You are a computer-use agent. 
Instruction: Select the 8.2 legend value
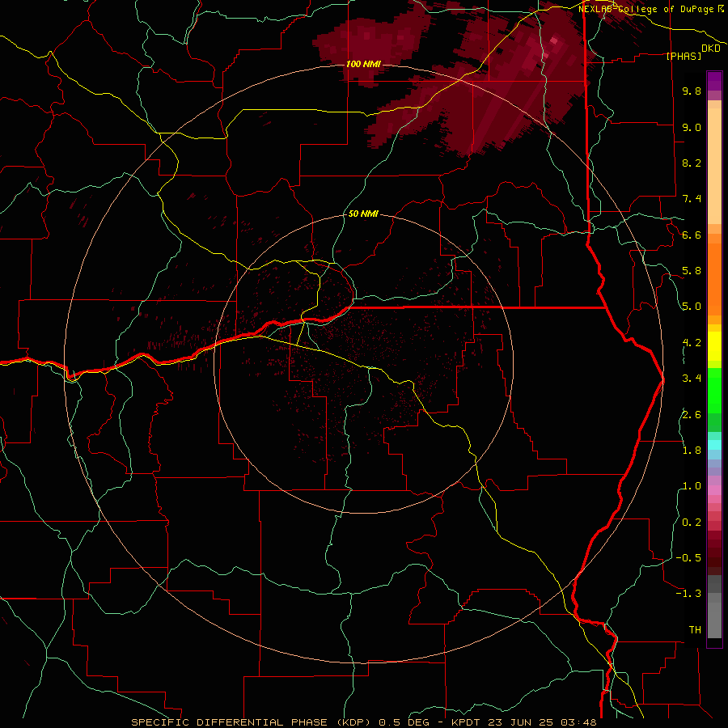tap(692, 163)
